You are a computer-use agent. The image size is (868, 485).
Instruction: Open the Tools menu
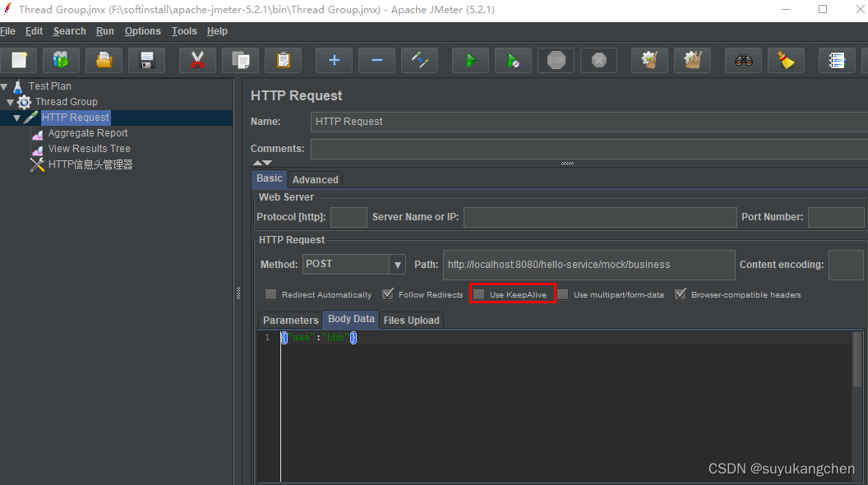184,31
